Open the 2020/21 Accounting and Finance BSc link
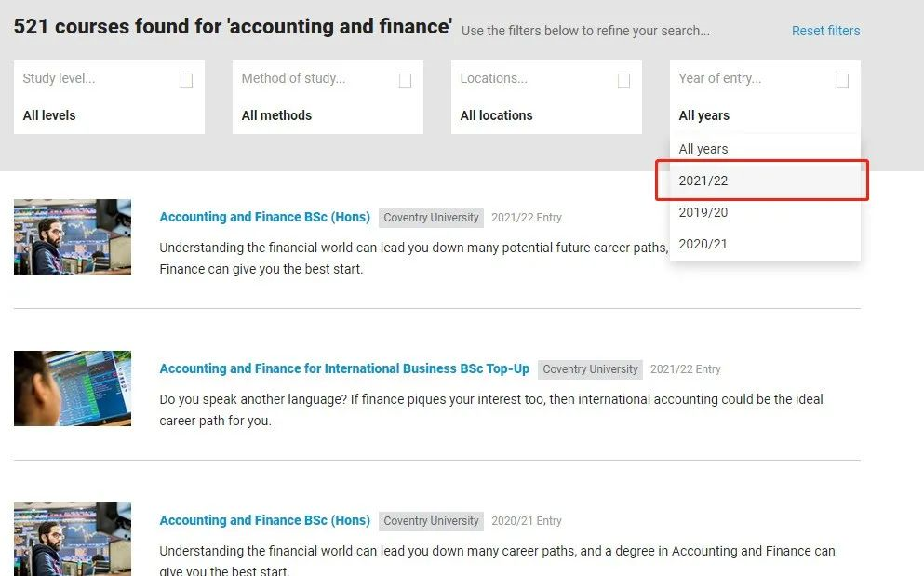Viewport: 924px width, 576px height. (x=264, y=520)
